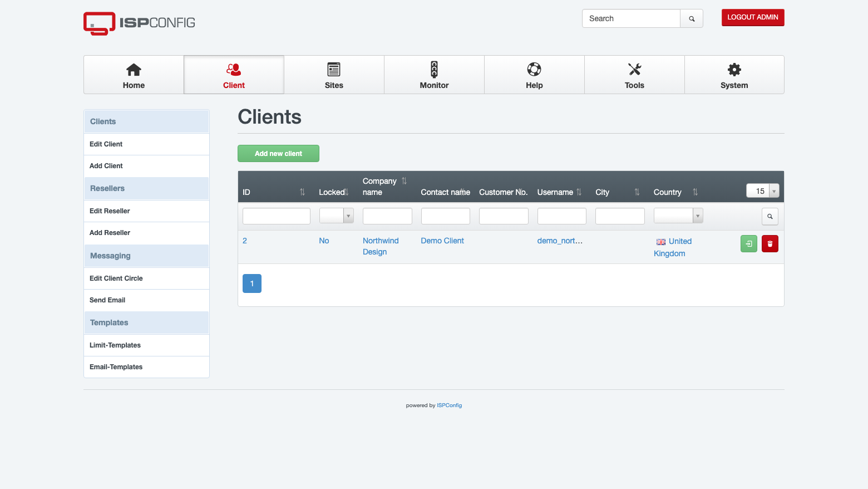Viewport: 868px width, 489px height.
Task: Open the System module
Action: pos(734,75)
